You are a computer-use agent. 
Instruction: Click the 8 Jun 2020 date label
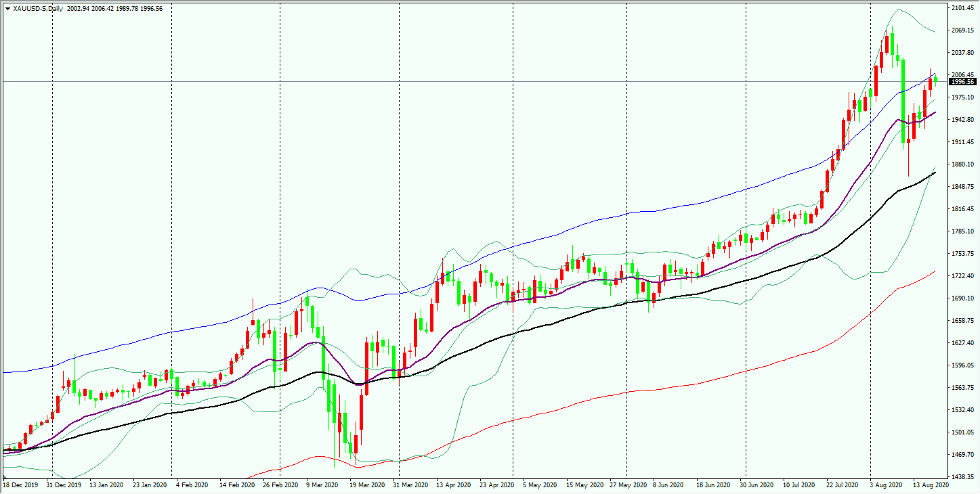tap(669, 486)
